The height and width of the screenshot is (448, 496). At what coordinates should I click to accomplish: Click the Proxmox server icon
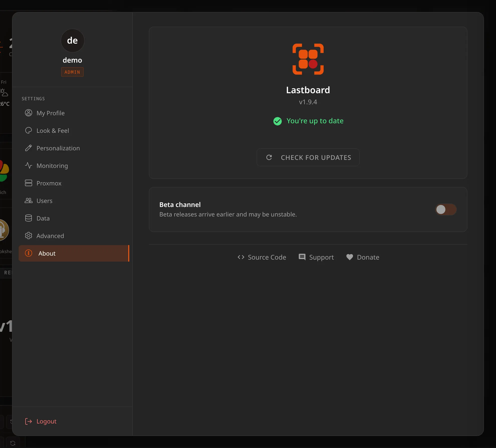pyautogui.click(x=29, y=183)
